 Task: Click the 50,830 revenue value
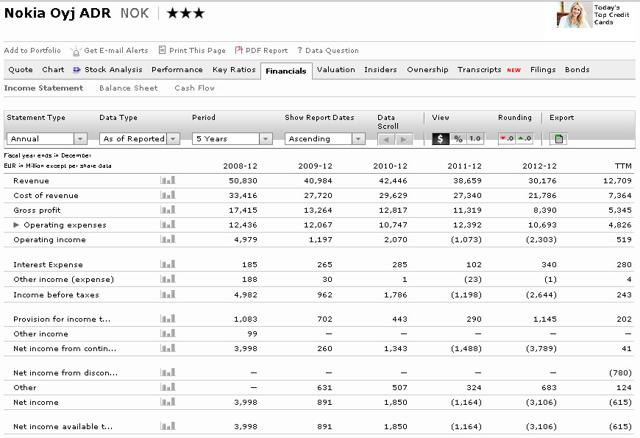243,180
